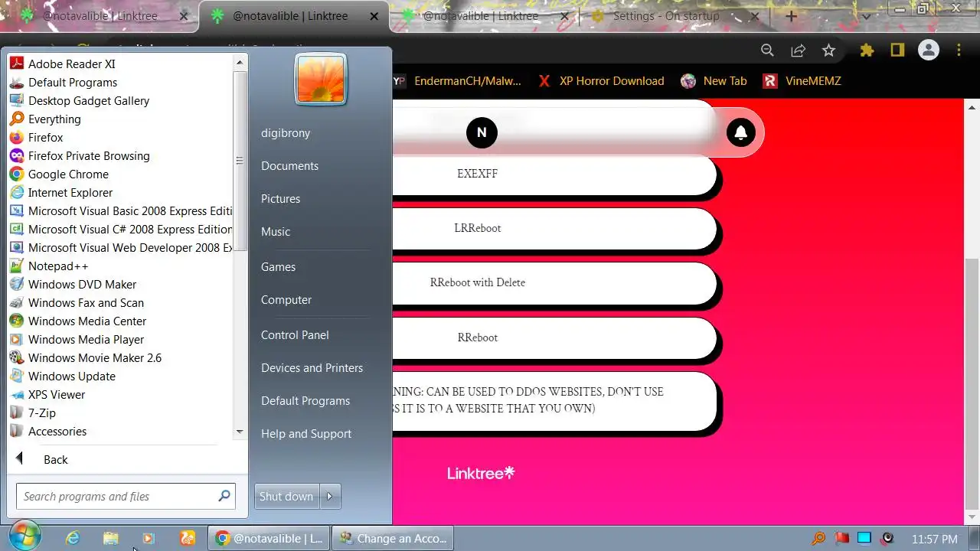Switch to the Settings - On startup tab
This screenshot has width=980, height=551.
click(666, 16)
